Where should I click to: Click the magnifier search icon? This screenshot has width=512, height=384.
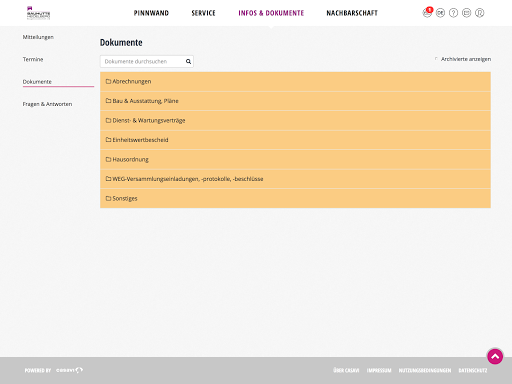[x=188, y=61]
